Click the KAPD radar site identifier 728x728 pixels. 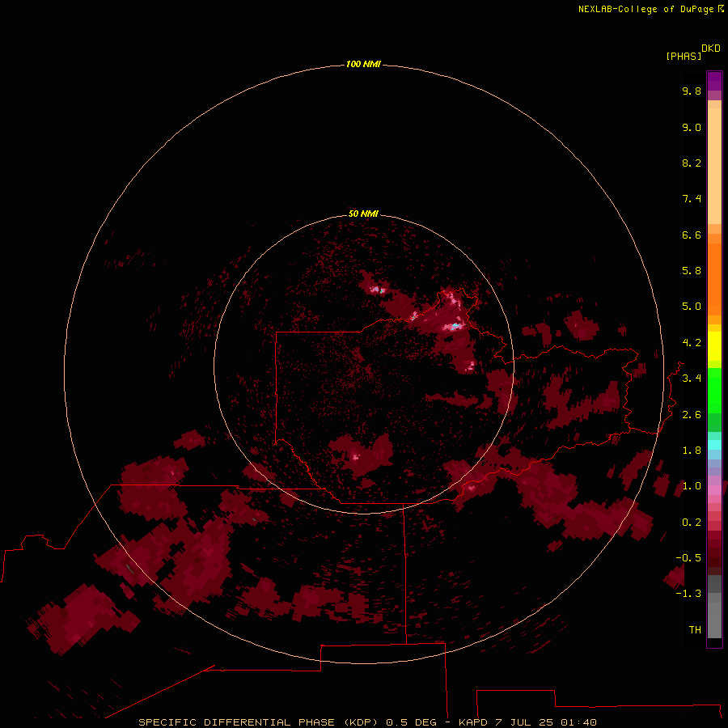click(x=472, y=722)
